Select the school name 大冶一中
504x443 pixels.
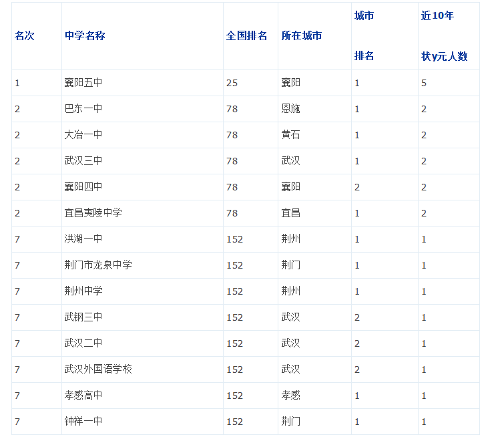pos(83,135)
